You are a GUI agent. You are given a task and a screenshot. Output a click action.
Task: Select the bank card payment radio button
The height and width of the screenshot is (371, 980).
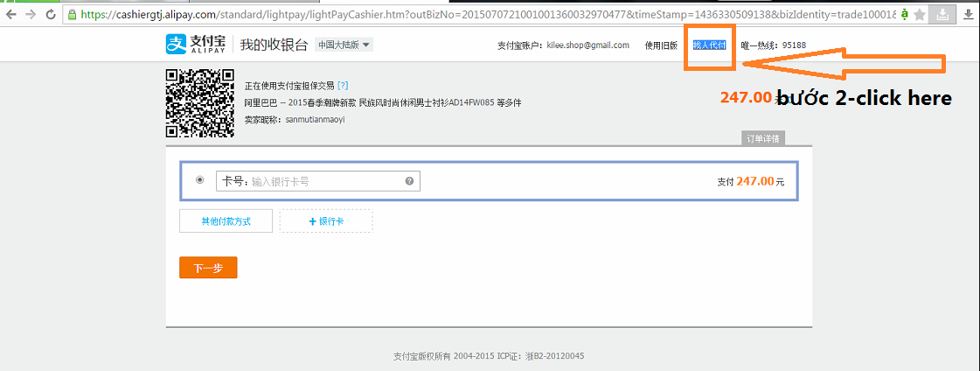pos(200,180)
